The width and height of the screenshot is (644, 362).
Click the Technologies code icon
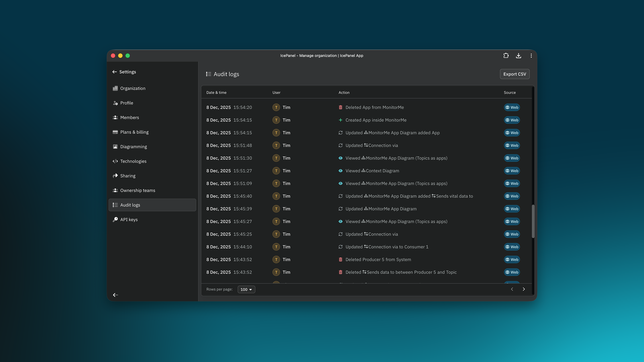point(115,161)
